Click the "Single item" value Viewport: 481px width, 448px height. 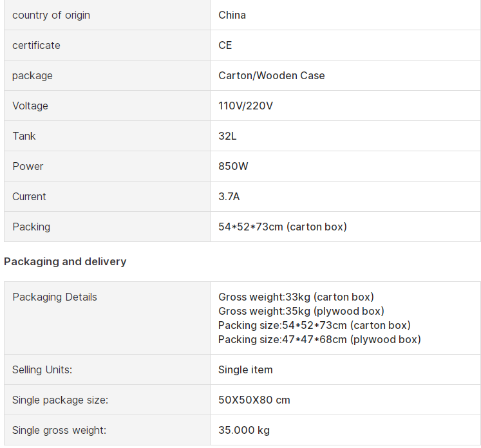point(245,369)
